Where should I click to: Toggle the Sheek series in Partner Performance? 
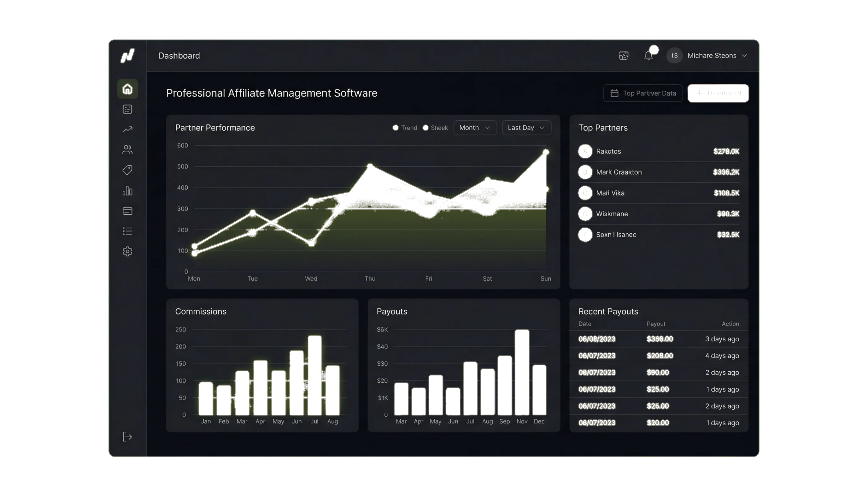coord(436,128)
